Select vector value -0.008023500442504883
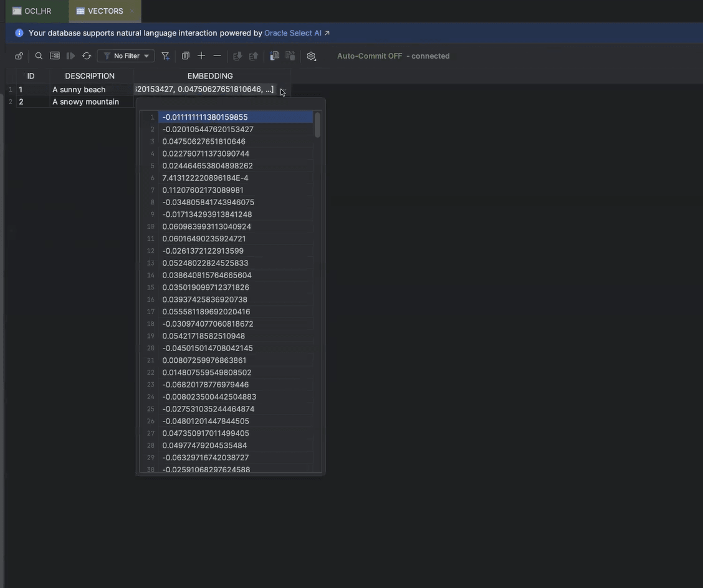This screenshot has width=703, height=588. click(235, 397)
